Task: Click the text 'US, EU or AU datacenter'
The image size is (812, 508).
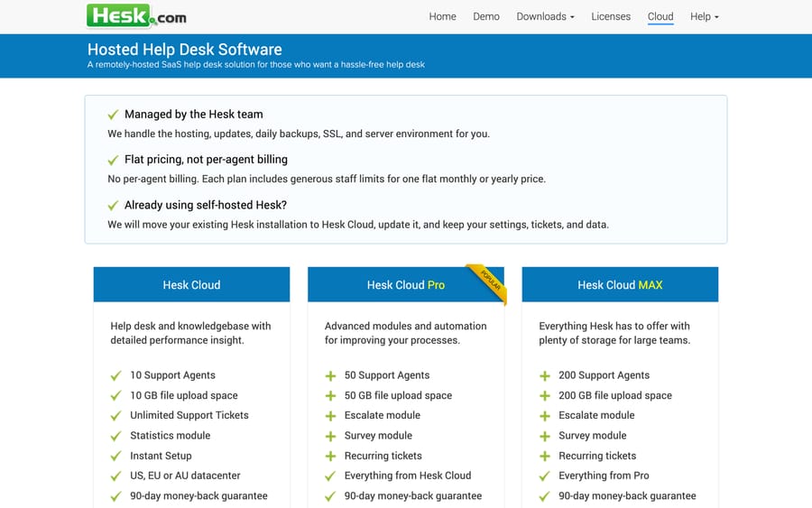Action: tap(185, 476)
